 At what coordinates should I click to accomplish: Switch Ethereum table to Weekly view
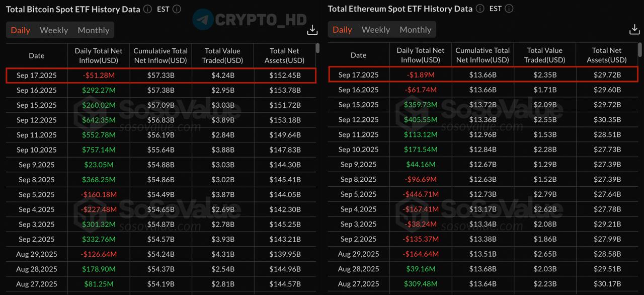click(376, 30)
